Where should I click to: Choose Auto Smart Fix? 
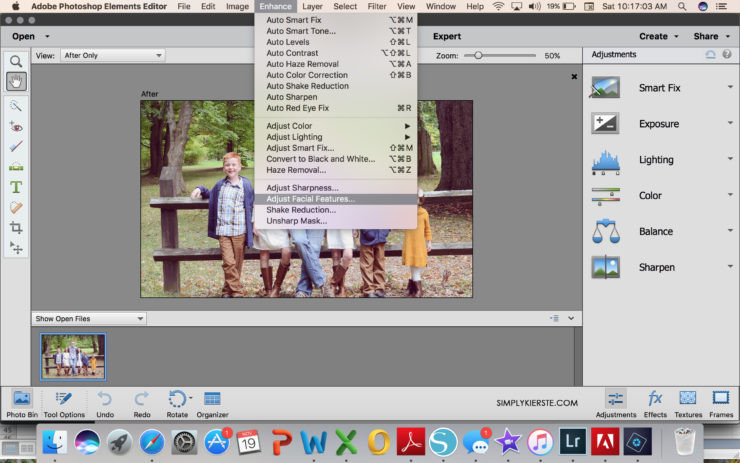[x=336, y=20]
